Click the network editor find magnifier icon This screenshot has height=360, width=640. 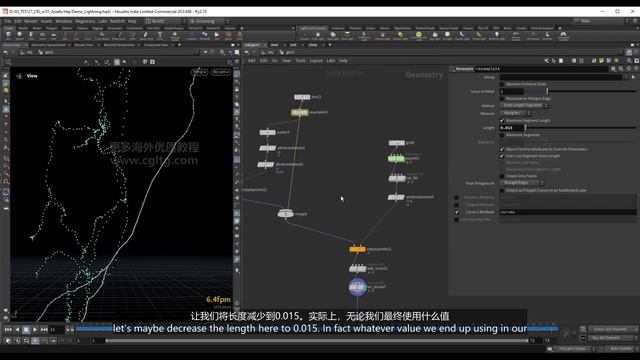(629, 60)
